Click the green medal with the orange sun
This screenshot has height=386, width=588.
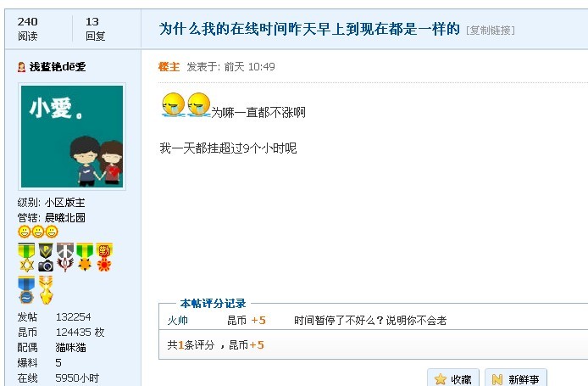(x=85, y=257)
